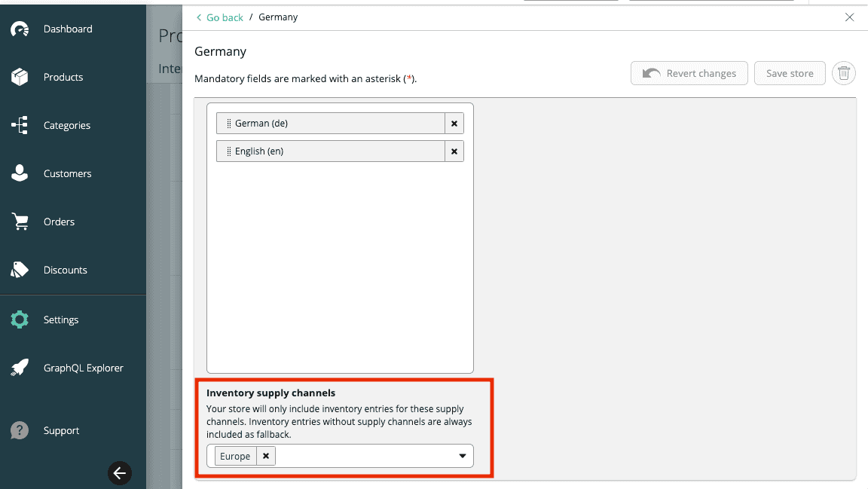Collapse sidebar with the back arrow

(120, 472)
